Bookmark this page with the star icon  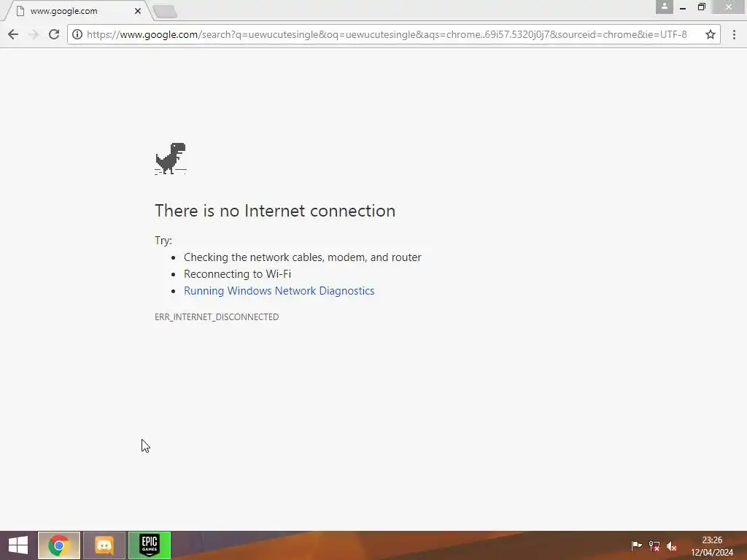(x=711, y=34)
